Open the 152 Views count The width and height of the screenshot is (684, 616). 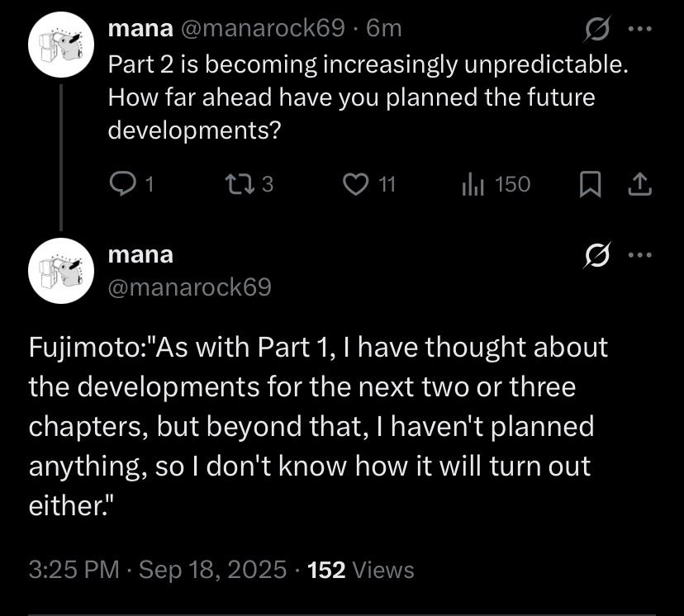[x=360, y=569]
